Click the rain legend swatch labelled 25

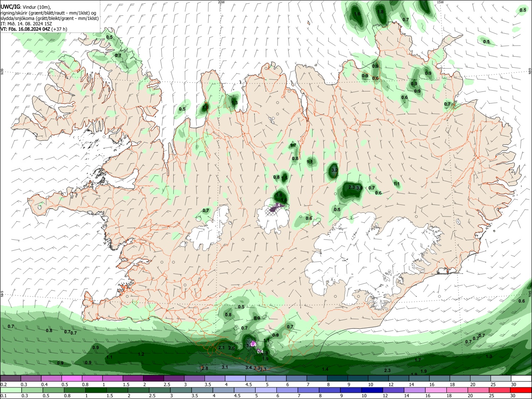tap(500, 390)
